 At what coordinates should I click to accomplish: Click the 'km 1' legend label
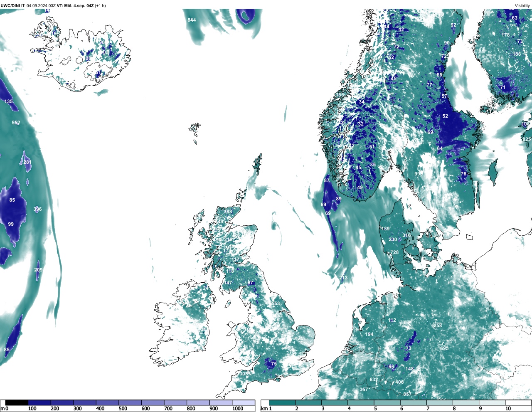click(x=266, y=409)
